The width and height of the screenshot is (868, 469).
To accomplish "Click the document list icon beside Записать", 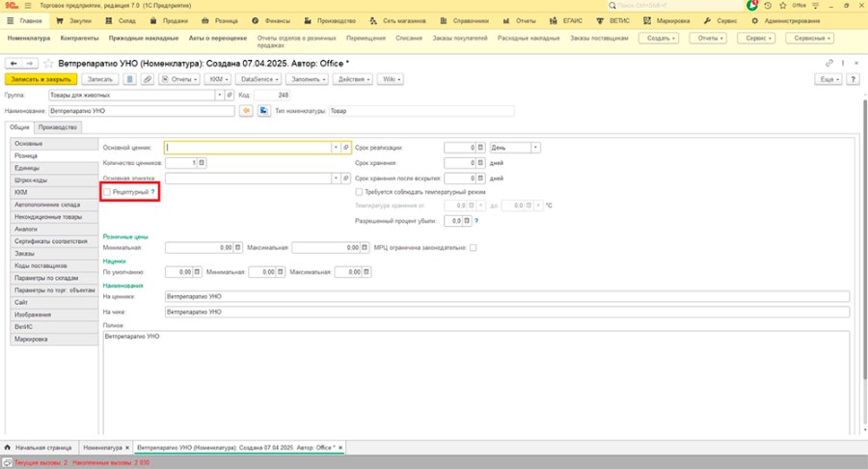I will tap(129, 79).
